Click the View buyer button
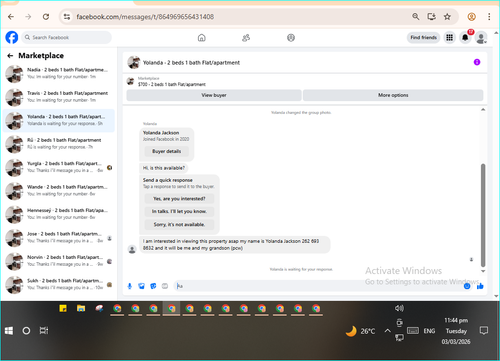 [x=214, y=95]
